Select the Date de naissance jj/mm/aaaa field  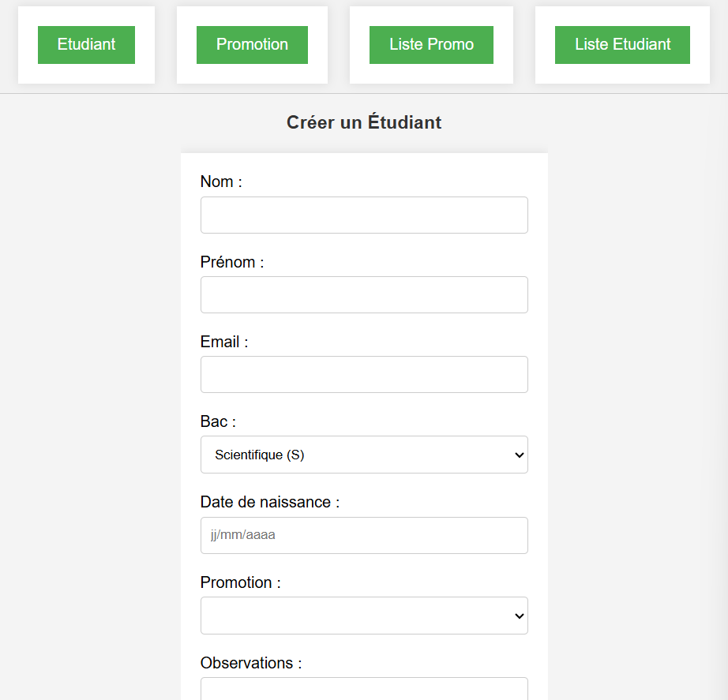[365, 535]
